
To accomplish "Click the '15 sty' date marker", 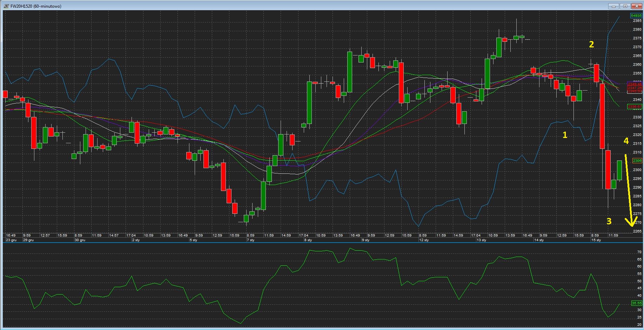I will click(x=596, y=240).
